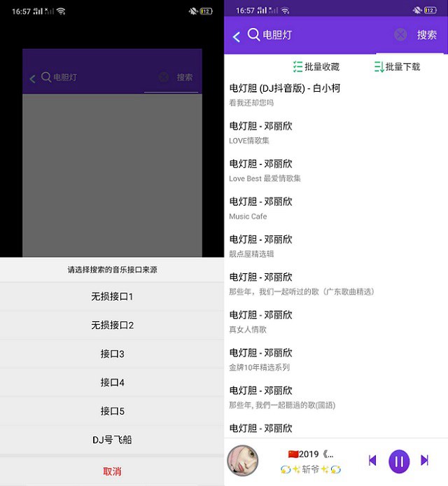Viewport: 448px width, 486px height.
Task: Cancel the source dialog with 取消
Action: point(112,471)
